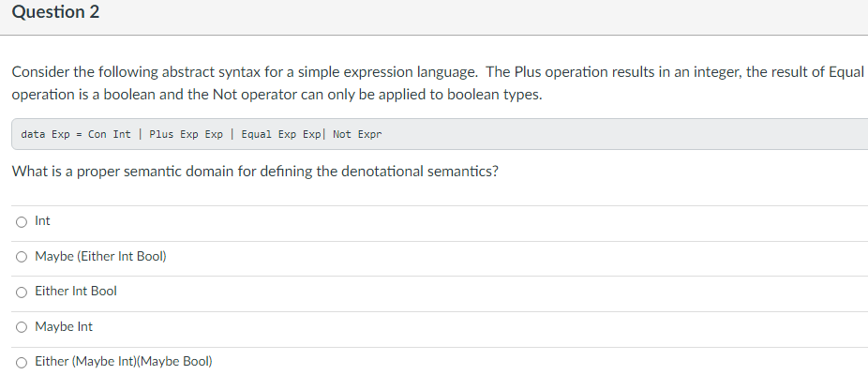Click "Con Int" in the code snippet
Screen dimensions: 868x390
[x=110, y=134]
